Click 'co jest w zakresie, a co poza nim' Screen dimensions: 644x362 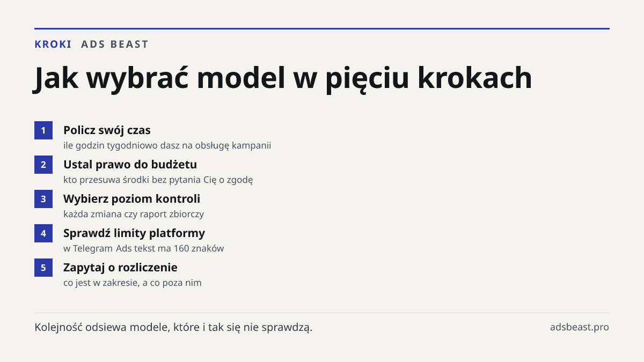[133, 283]
